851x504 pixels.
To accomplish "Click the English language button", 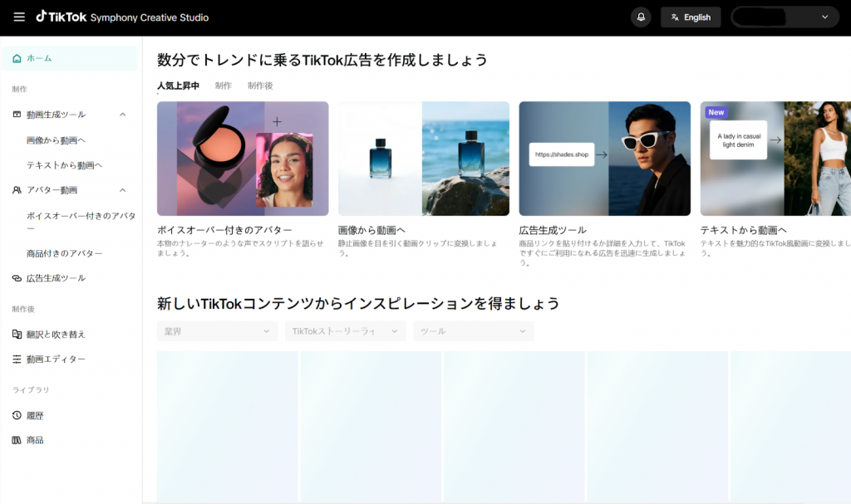I will point(690,17).
